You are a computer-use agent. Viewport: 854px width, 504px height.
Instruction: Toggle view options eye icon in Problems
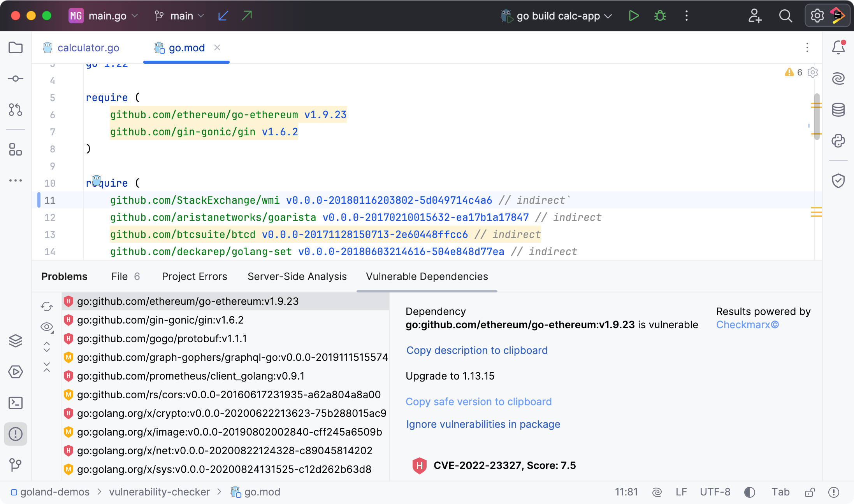47,327
